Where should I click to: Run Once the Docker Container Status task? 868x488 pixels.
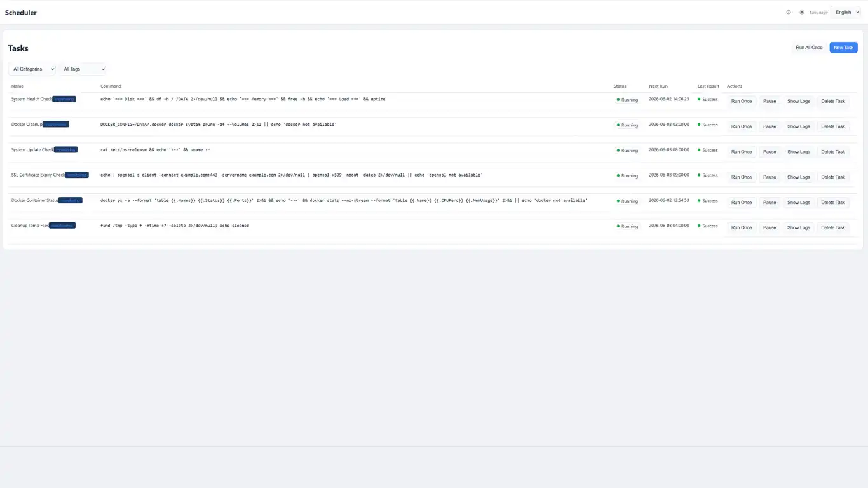(x=742, y=203)
